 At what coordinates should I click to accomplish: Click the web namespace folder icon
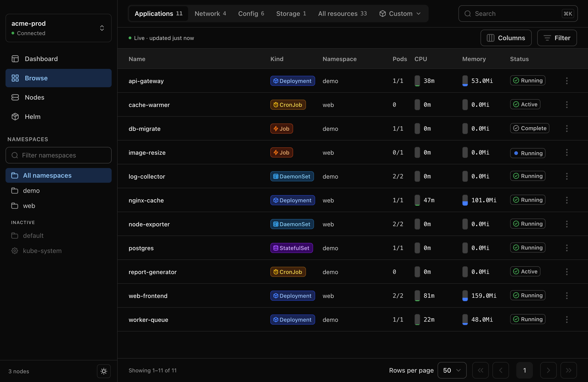[14, 206]
